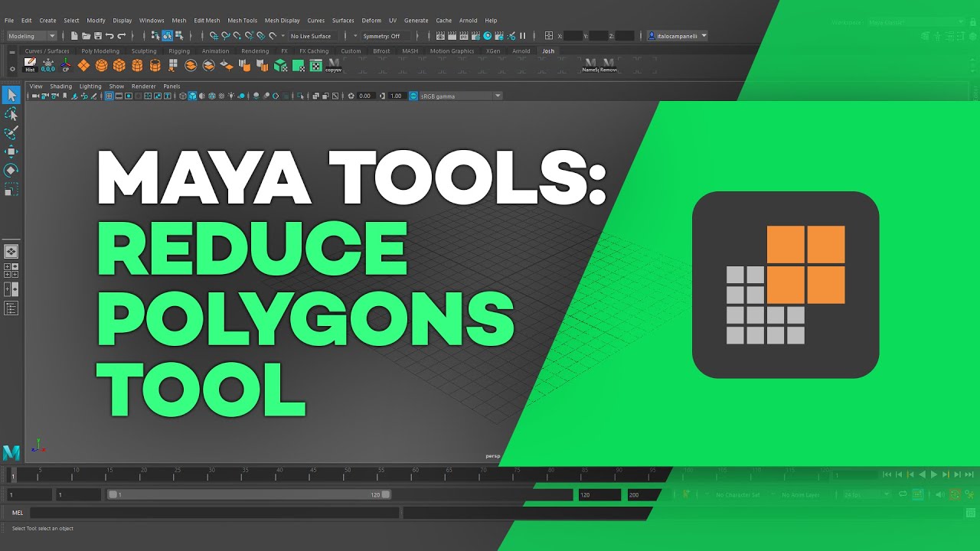Click the Undo arrow icon
Viewport: 980px width, 551px height.
tap(109, 36)
